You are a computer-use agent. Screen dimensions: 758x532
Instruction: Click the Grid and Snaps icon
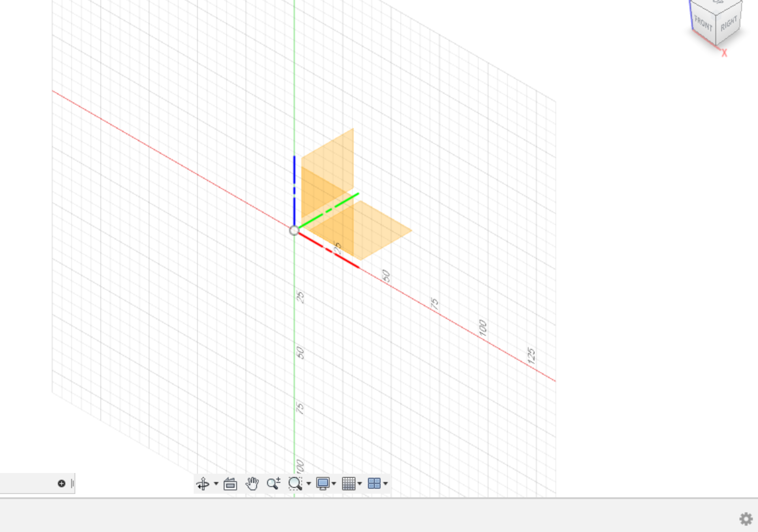(x=349, y=483)
